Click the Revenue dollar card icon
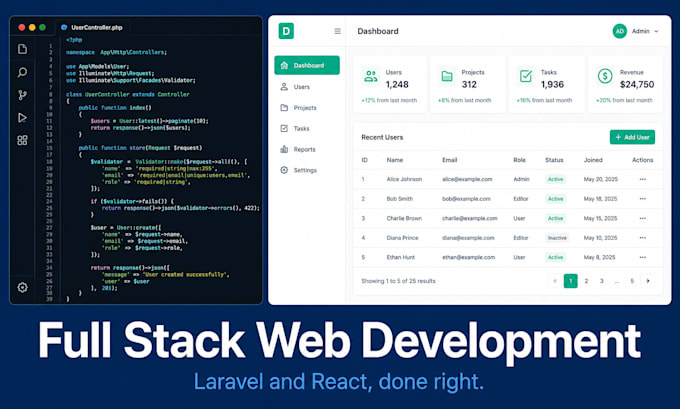Image resolution: width=680 pixels, height=409 pixels. point(605,76)
